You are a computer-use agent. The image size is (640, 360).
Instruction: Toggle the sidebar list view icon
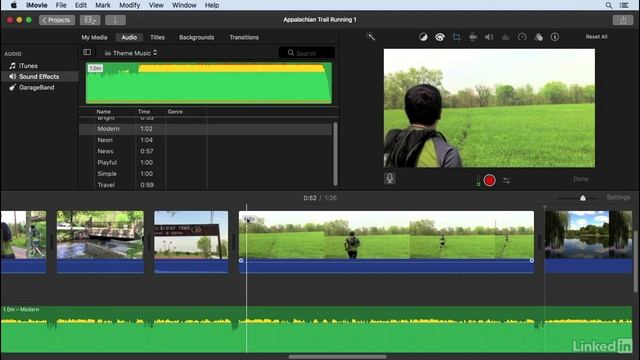87,52
